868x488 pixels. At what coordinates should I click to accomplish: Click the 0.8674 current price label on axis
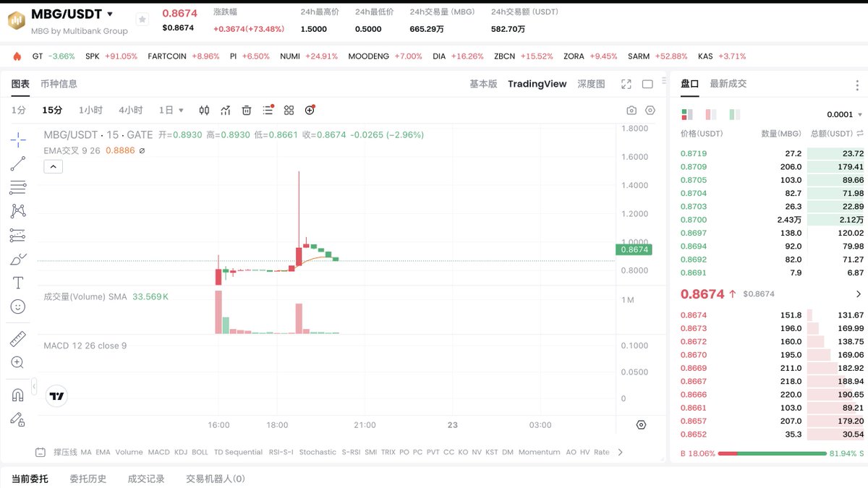634,249
